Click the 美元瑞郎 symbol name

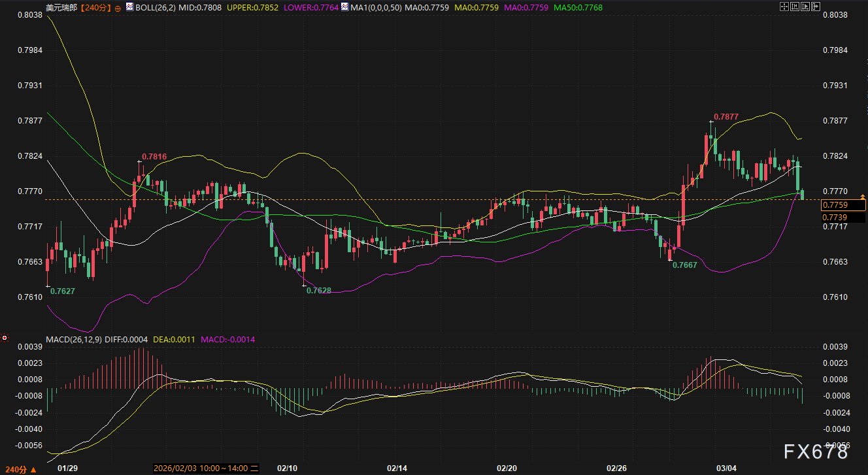coord(61,8)
